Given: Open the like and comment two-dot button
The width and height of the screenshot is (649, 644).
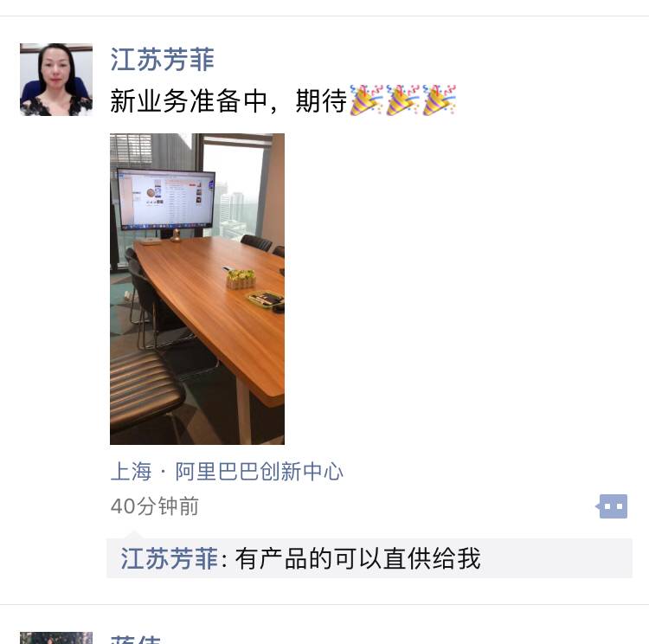Looking at the screenshot, I should tap(612, 506).
